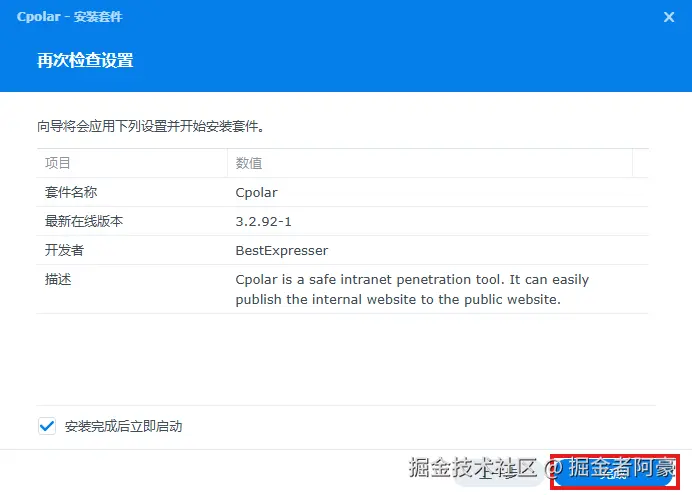Click the Cpolar - 安装套件 window title
692x495 pixels.
pos(69,17)
